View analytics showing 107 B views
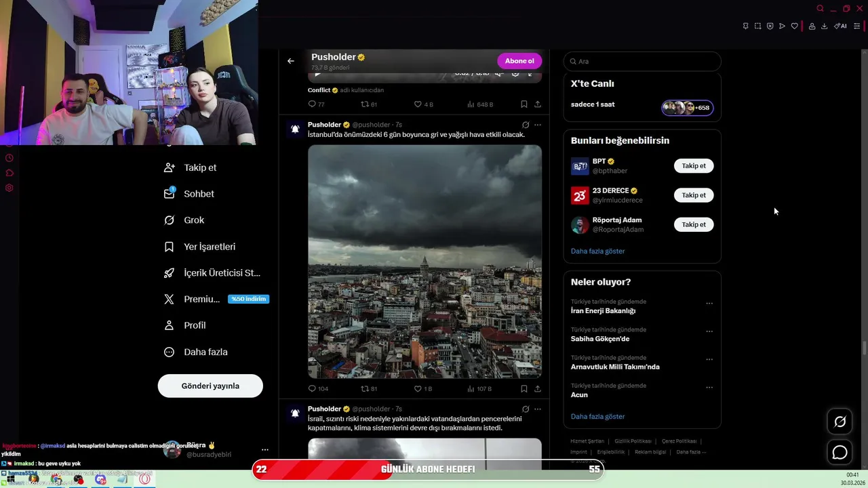868x488 pixels. coord(480,389)
